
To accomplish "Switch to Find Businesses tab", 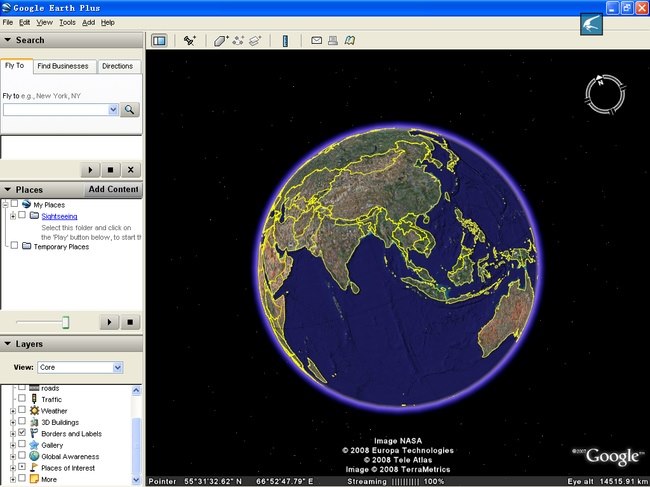I will tap(63, 66).
